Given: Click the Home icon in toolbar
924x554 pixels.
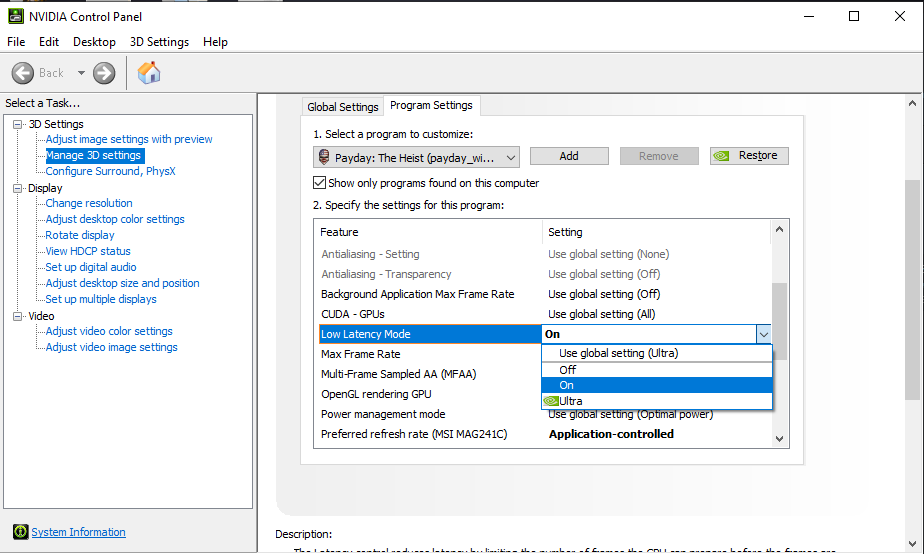Looking at the screenshot, I should point(149,73).
